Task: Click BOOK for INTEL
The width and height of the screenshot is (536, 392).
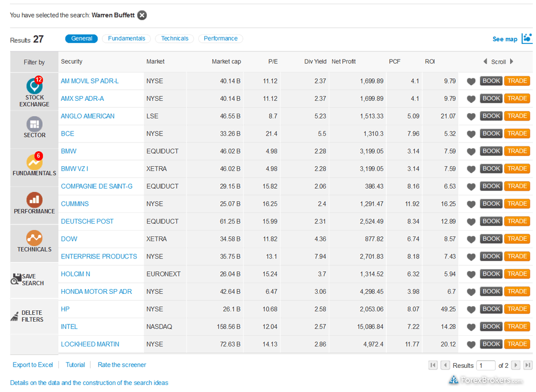Action: click(491, 327)
